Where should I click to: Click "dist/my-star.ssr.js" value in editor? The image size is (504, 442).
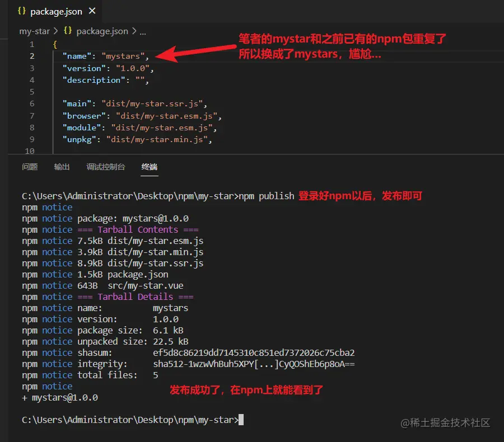click(152, 104)
